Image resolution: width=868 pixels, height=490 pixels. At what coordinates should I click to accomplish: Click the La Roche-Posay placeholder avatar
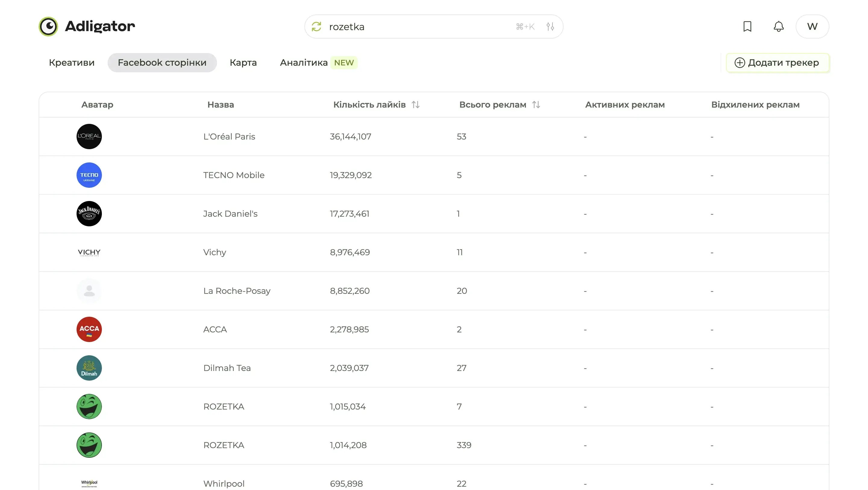click(x=89, y=291)
